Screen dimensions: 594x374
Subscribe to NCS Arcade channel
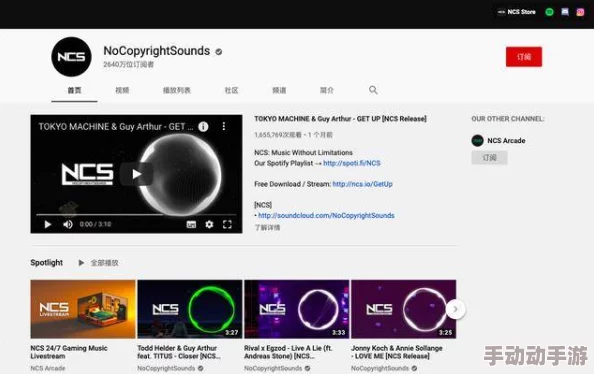pos(489,158)
